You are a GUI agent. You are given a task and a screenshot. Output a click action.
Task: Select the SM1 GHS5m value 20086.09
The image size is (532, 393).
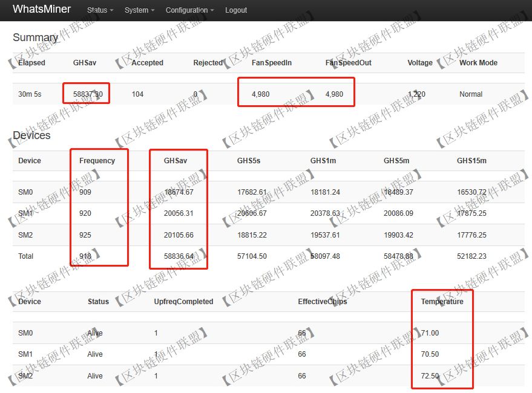click(x=398, y=213)
